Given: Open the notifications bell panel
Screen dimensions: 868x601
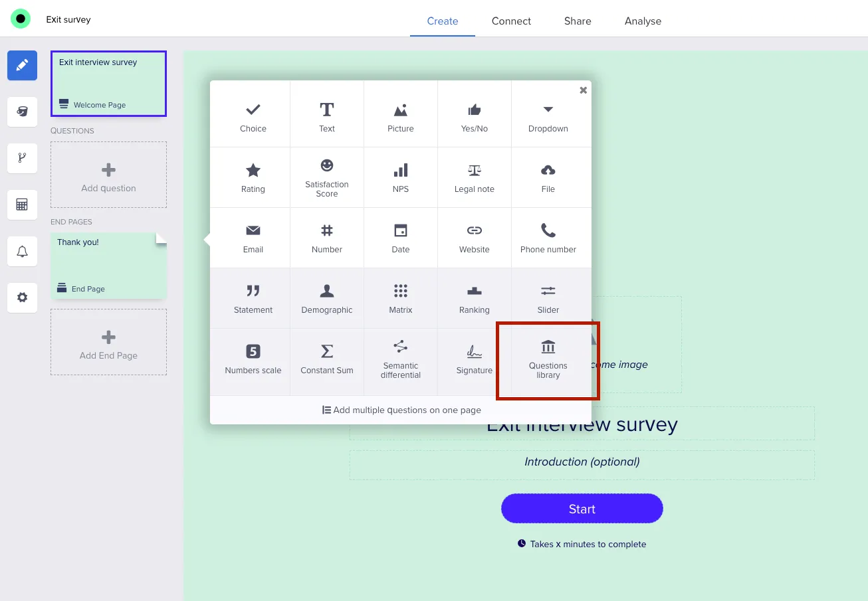Looking at the screenshot, I should (22, 251).
